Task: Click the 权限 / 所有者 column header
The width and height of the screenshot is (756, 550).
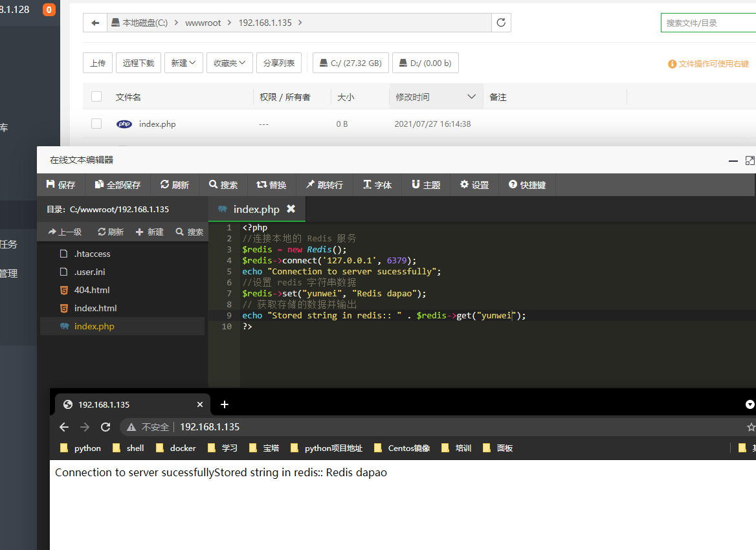Action: pyautogui.click(x=285, y=97)
